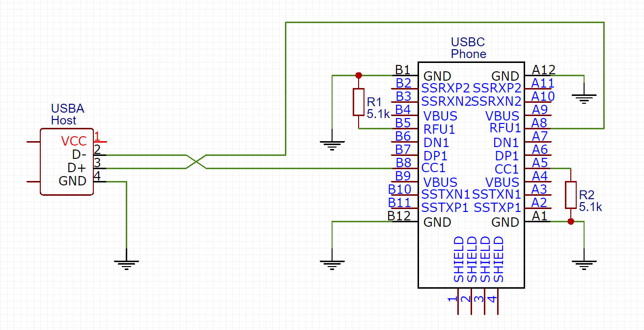The image size is (644, 330).
Task: Select pin label A7
Action: click(540, 136)
